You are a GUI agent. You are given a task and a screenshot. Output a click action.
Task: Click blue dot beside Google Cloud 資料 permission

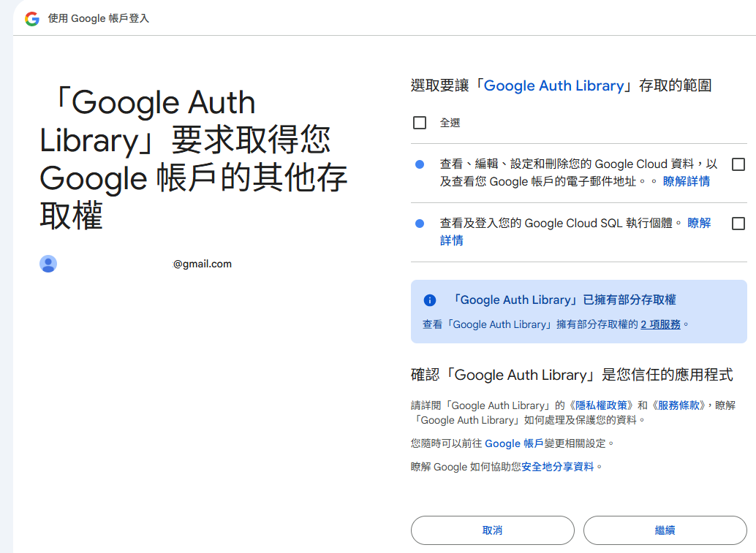(x=420, y=164)
